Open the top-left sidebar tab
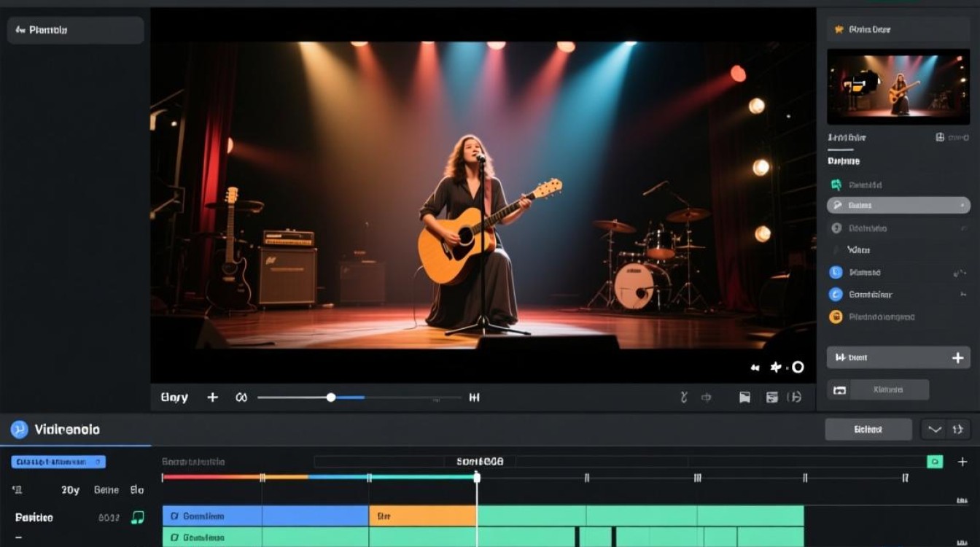This screenshot has height=547, width=980. click(x=76, y=30)
